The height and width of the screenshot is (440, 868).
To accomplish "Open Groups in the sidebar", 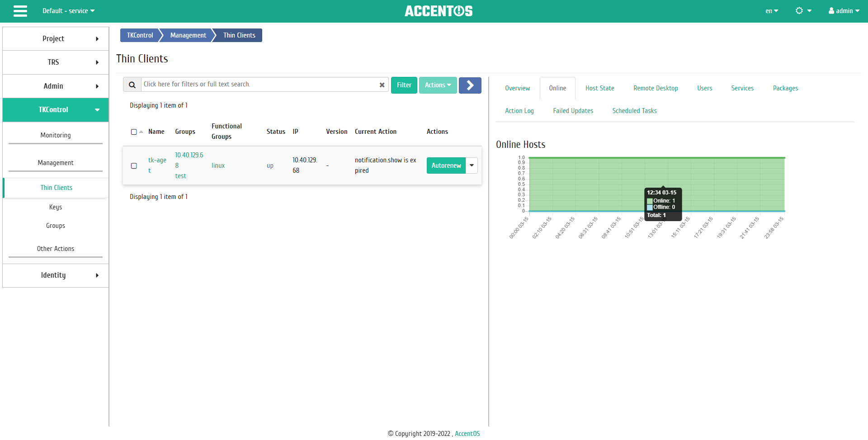I will click(x=56, y=226).
